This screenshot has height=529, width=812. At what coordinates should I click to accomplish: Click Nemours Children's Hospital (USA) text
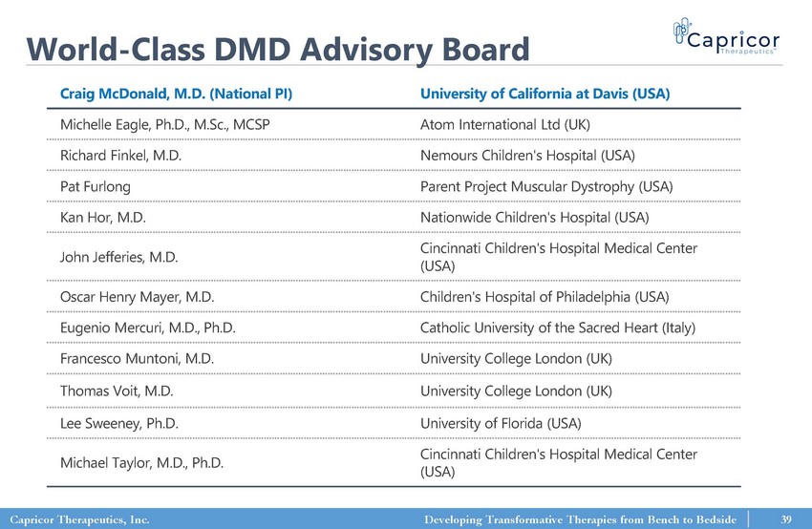tap(527, 155)
